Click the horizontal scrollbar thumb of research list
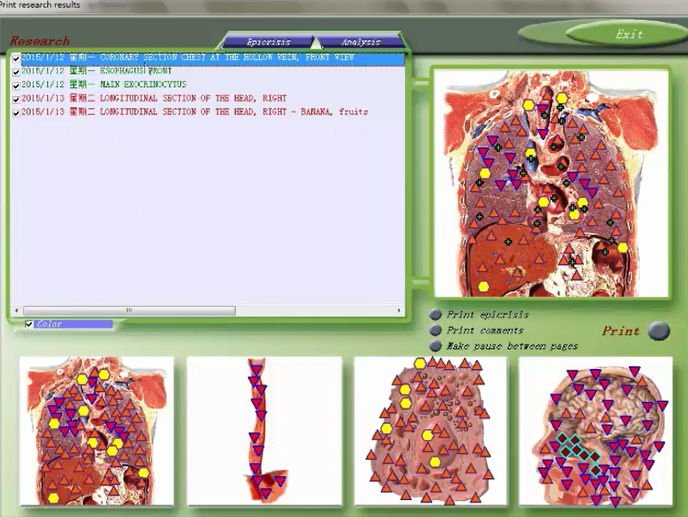The height and width of the screenshot is (517, 688). tap(129, 310)
